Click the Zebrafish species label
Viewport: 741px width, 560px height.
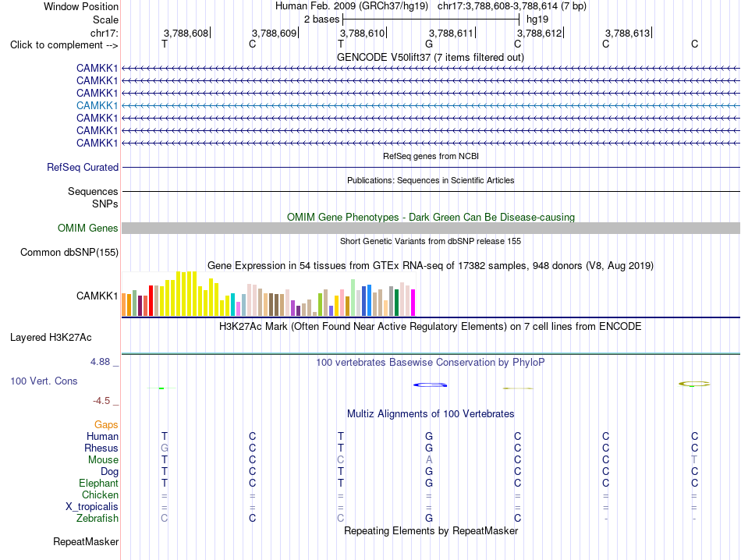coord(97,519)
